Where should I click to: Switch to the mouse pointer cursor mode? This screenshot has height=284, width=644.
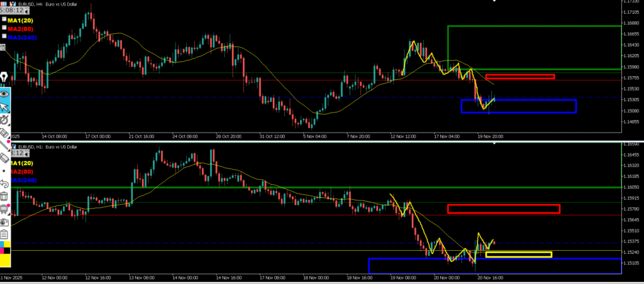(4, 107)
